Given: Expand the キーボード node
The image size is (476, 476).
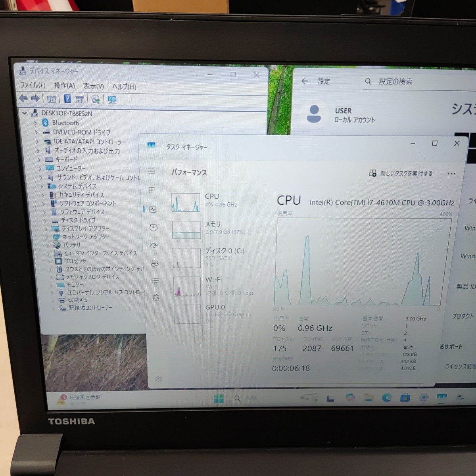Looking at the screenshot, I should tap(39, 159).
